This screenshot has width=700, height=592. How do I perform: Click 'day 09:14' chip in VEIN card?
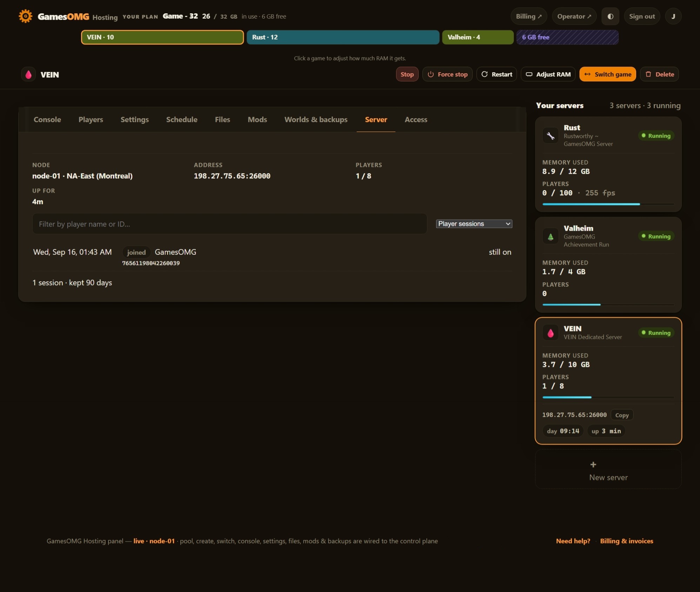click(563, 431)
